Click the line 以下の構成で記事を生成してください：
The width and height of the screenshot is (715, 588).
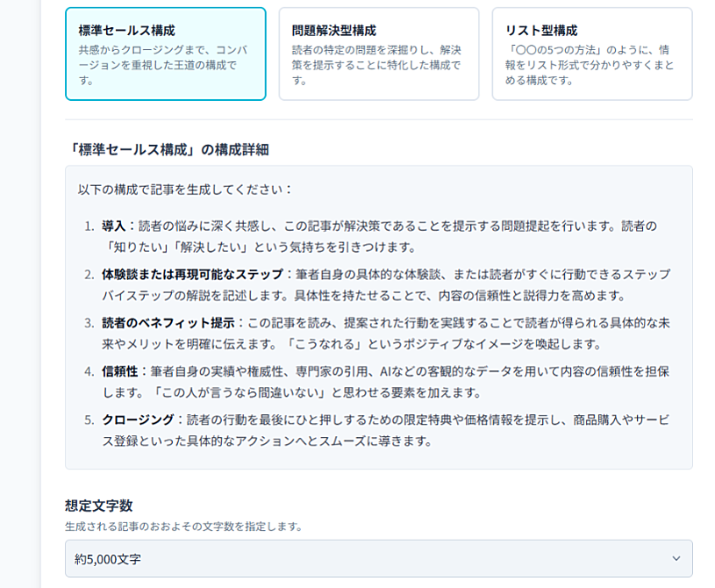pos(185,190)
